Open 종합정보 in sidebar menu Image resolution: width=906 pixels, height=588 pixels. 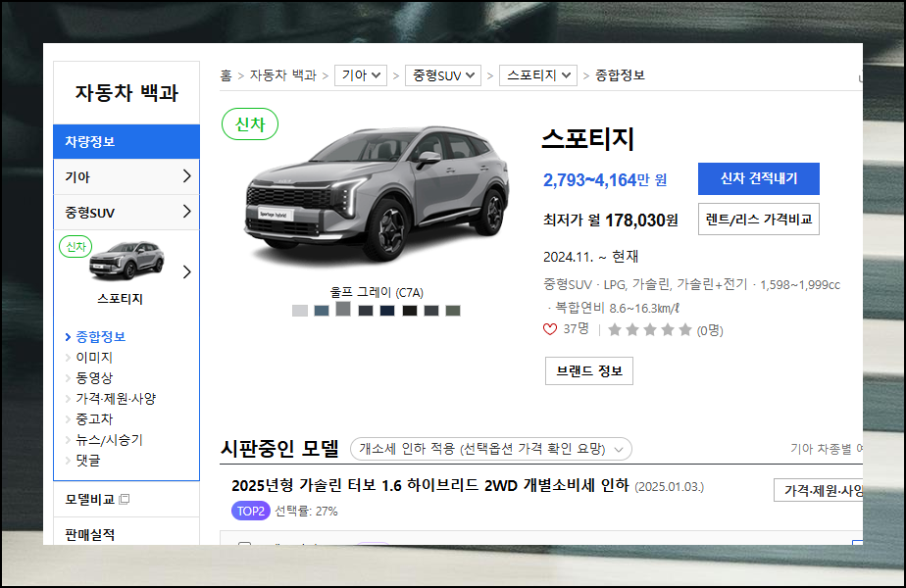(101, 337)
